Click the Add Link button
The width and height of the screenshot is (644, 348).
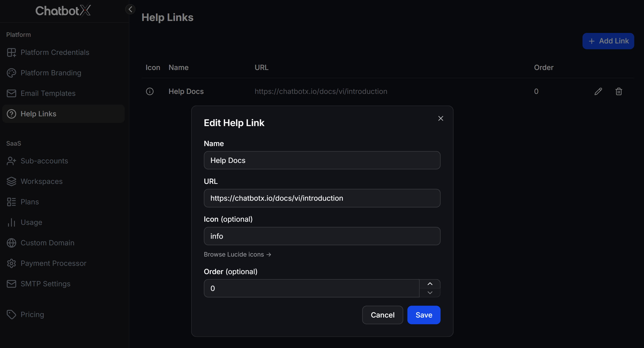click(608, 41)
